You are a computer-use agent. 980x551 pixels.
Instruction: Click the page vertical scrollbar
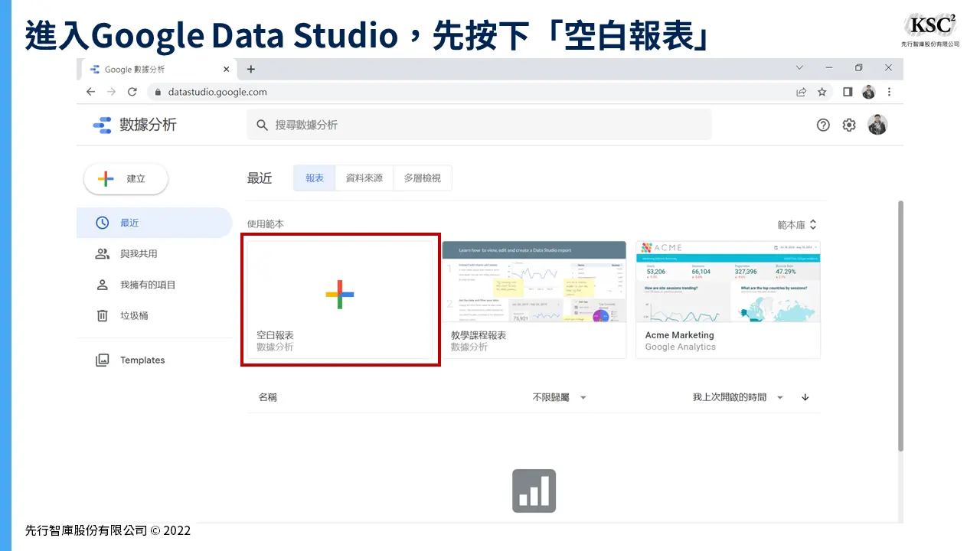pos(900,326)
